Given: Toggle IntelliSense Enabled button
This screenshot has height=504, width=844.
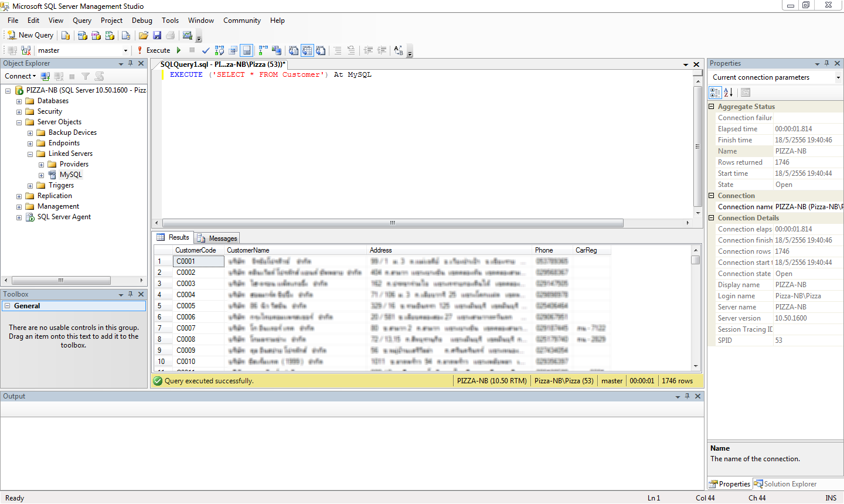Looking at the screenshot, I should (246, 50).
